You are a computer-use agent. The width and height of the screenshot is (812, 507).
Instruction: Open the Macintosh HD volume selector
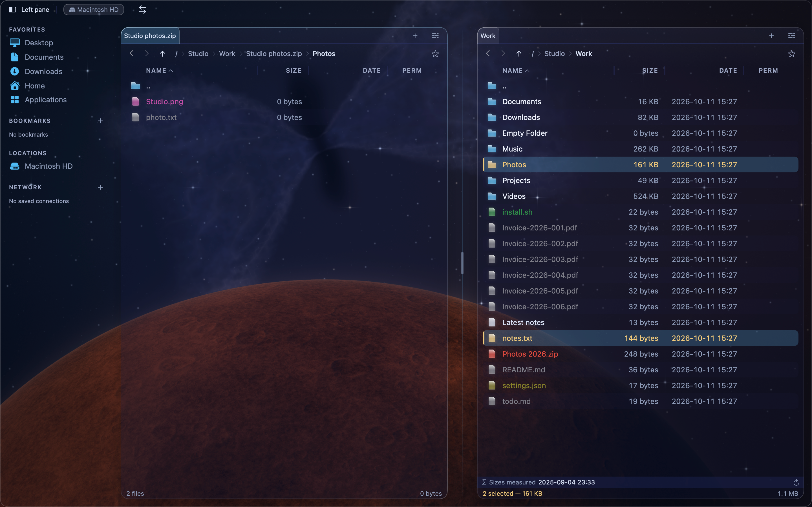pos(94,10)
